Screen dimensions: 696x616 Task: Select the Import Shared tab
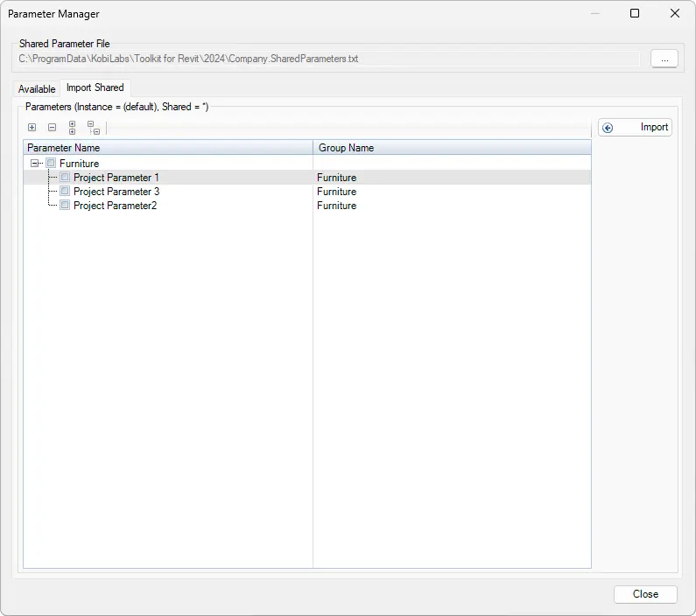click(x=95, y=87)
